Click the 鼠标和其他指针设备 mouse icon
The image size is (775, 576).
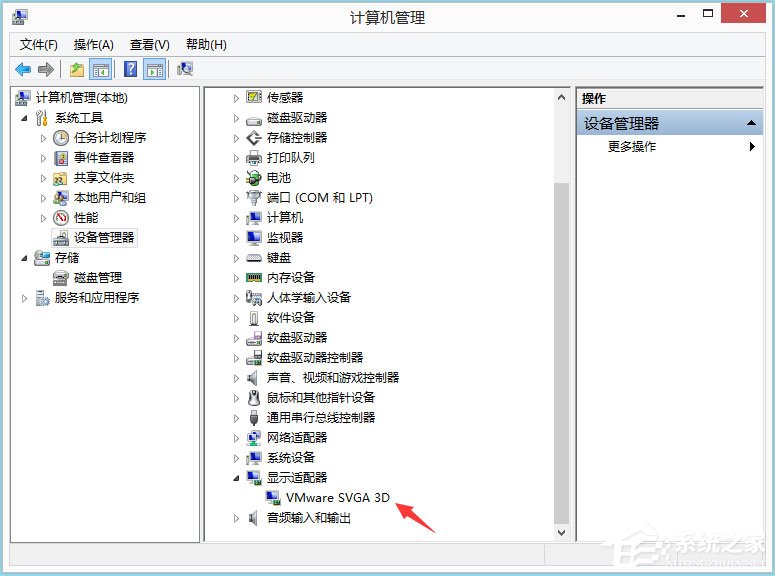point(254,398)
